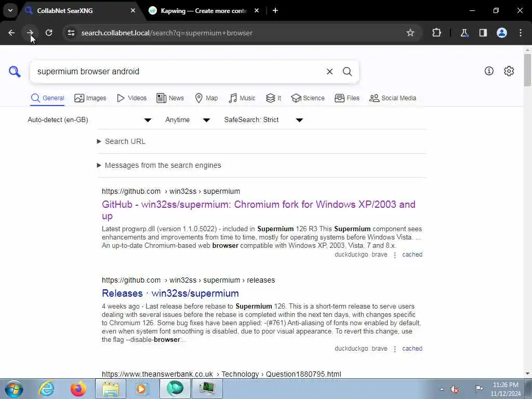The height and width of the screenshot is (399, 532).
Task: Launch Firefox from taskbar
Action: coord(78,389)
